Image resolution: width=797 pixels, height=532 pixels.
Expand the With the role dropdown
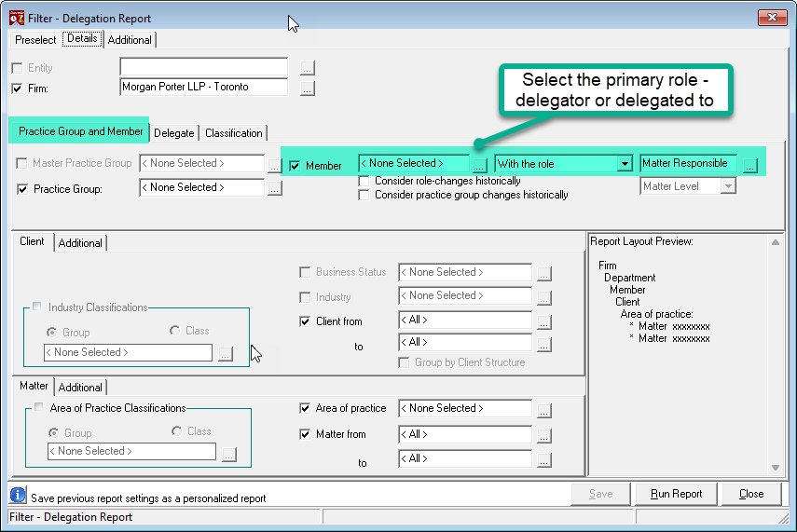point(625,164)
